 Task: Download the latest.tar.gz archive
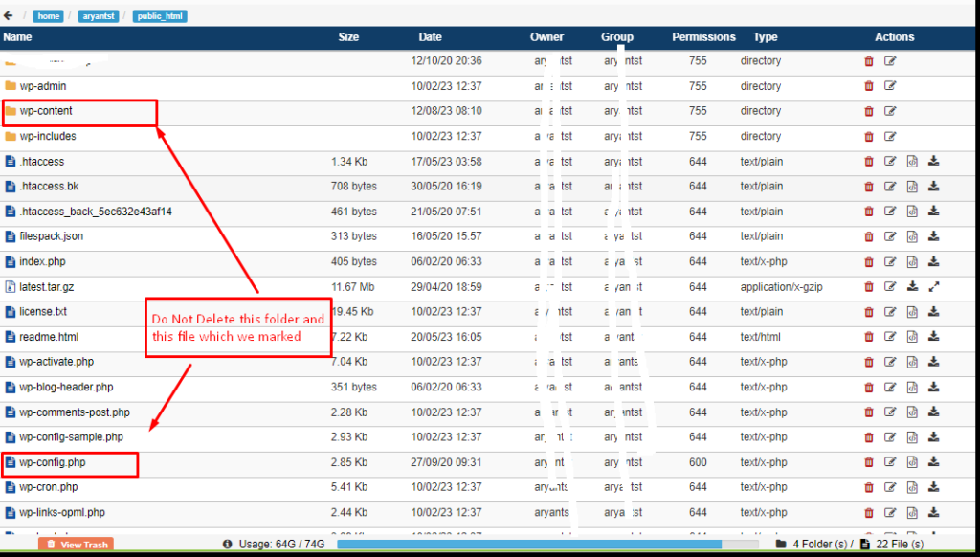click(912, 286)
